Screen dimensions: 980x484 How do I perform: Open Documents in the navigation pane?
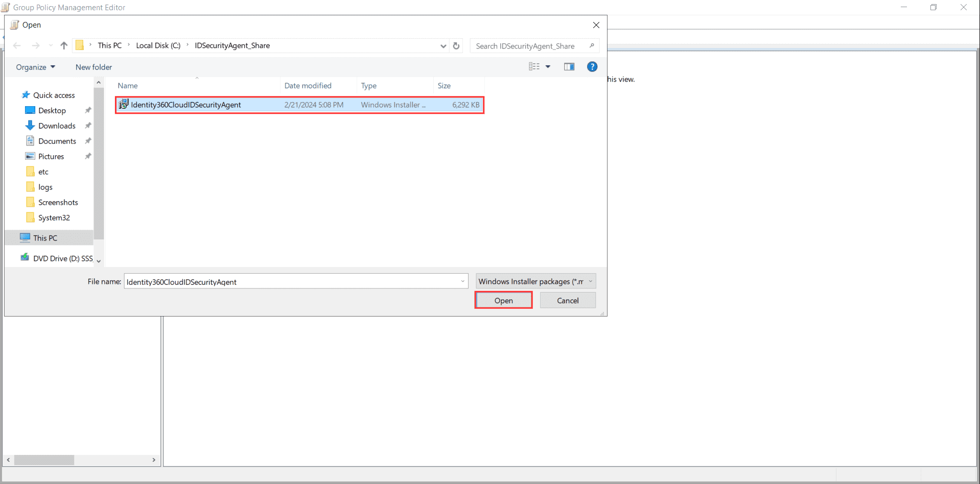57,141
